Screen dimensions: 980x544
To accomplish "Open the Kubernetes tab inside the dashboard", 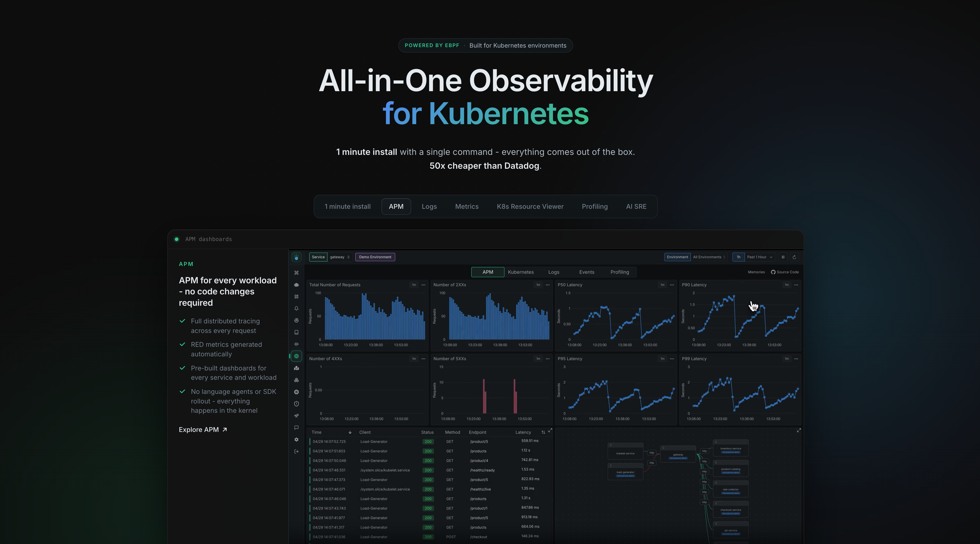I will [520, 272].
